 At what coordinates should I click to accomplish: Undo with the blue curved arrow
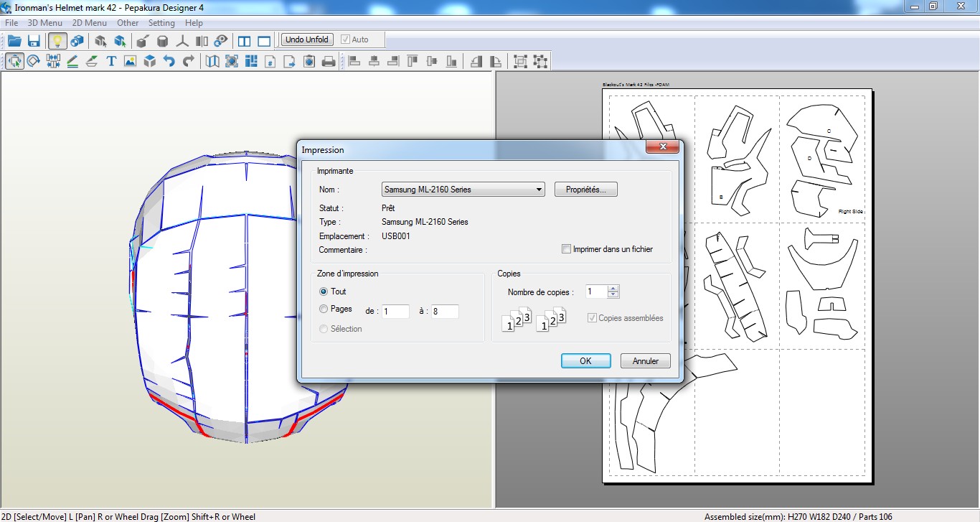(x=169, y=62)
